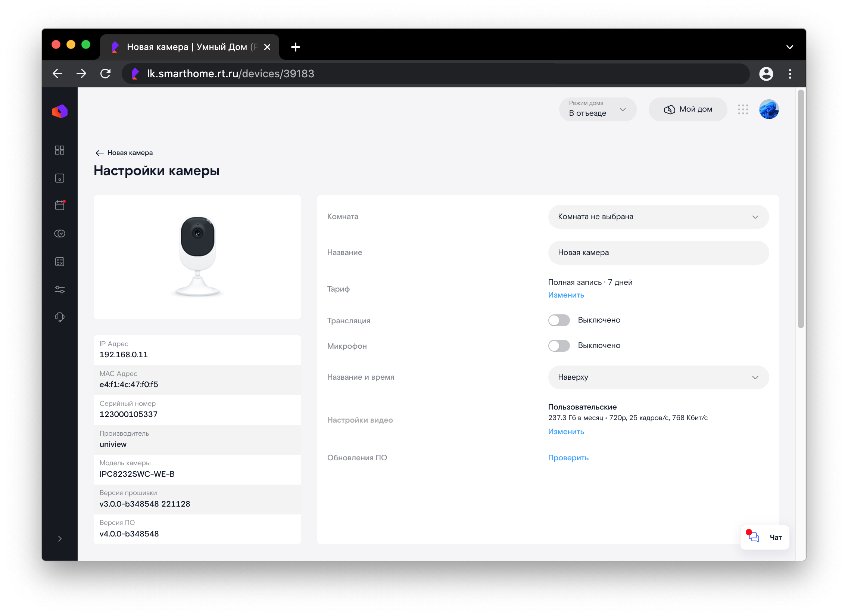Click the Название input field

tap(658, 253)
